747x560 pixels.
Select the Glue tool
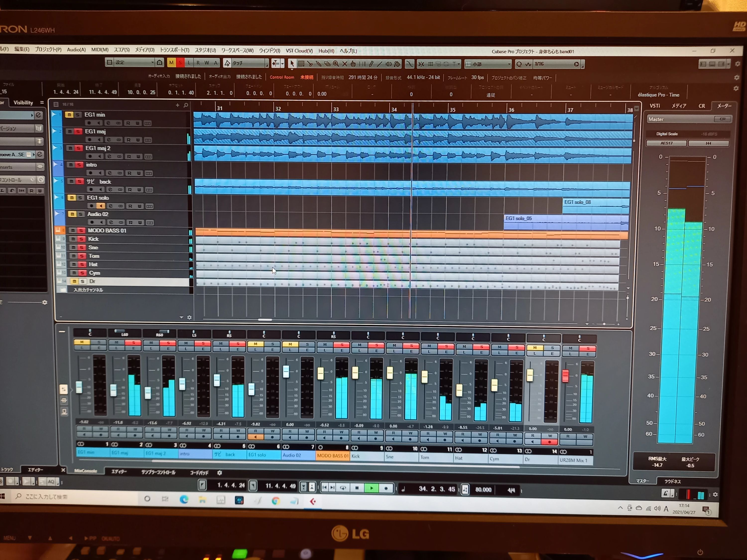point(319,64)
